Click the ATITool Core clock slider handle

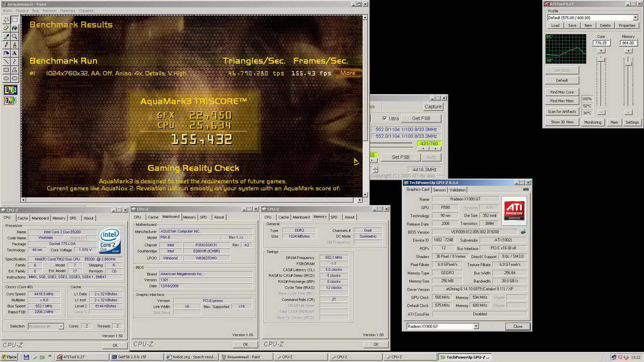click(x=601, y=60)
